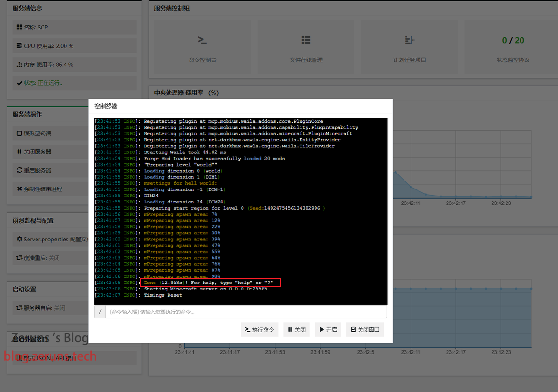Select 关闭服务器 shut down server
558x392 pixels.
click(x=51, y=152)
